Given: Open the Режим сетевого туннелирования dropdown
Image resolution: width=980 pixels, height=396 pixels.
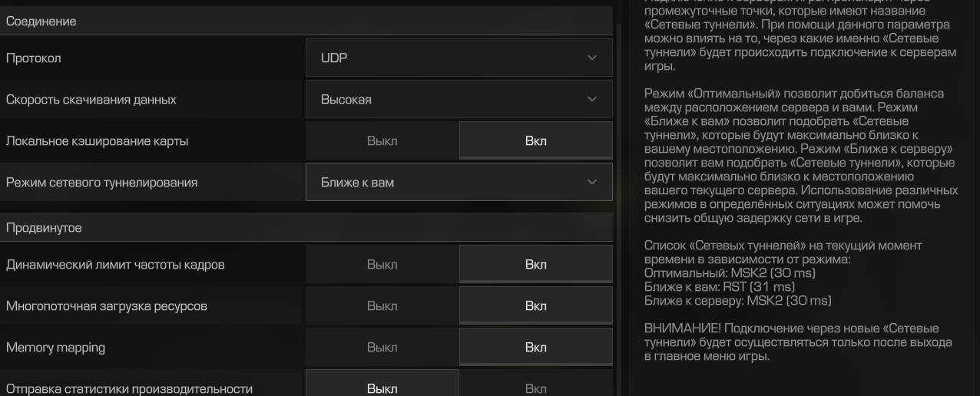Looking at the screenshot, I should click(459, 183).
